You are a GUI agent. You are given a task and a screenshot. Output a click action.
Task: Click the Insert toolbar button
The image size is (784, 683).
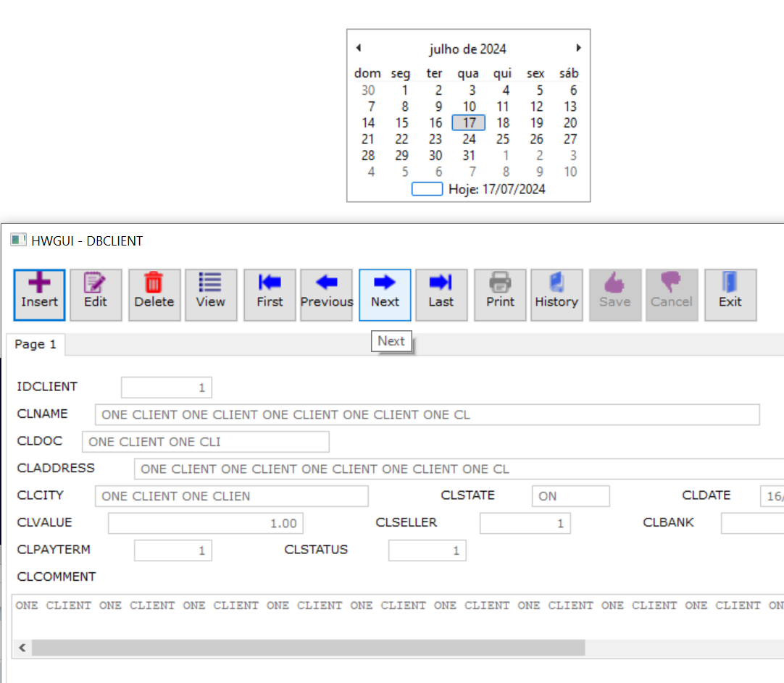coord(40,295)
